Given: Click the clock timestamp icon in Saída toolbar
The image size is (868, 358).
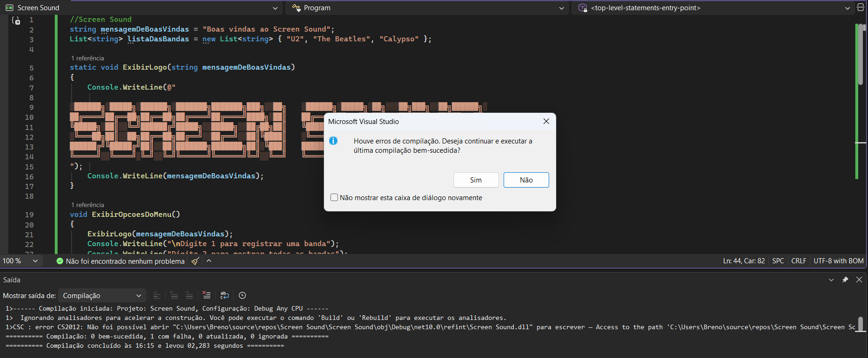Looking at the screenshot, I should tap(242, 295).
